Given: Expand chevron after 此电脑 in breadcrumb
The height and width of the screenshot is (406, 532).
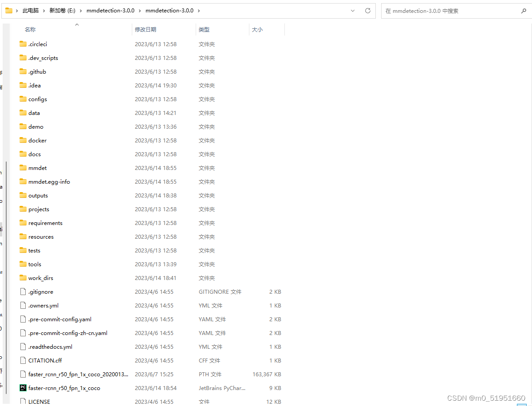Looking at the screenshot, I should click(x=44, y=11).
